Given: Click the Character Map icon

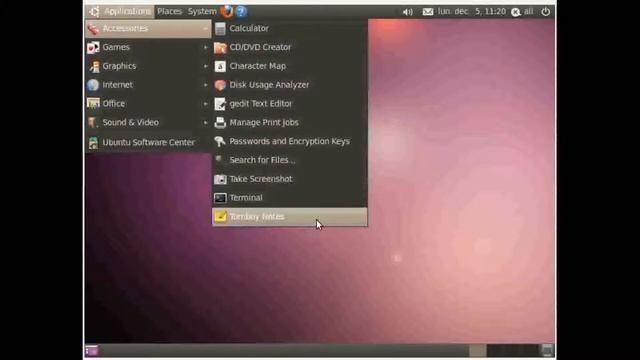Looking at the screenshot, I should pos(220,66).
